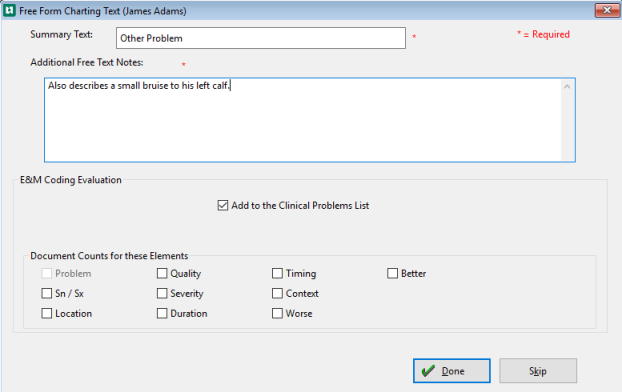Click the notes scrollbar up arrow

point(567,86)
